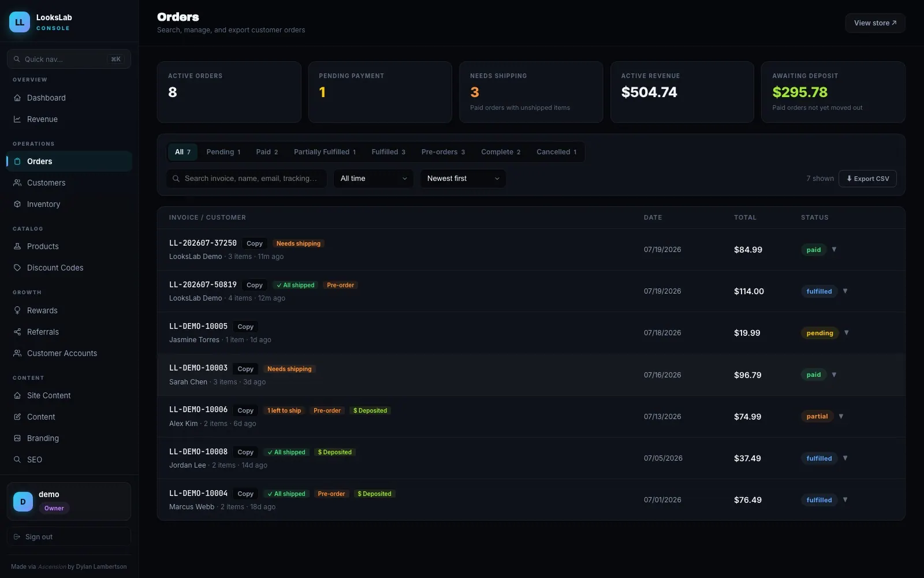Open Dashboard via its home icon
The height and width of the screenshot is (578, 924).
(x=17, y=98)
